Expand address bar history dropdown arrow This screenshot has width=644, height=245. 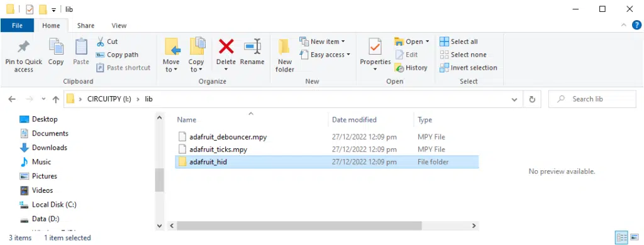514,99
